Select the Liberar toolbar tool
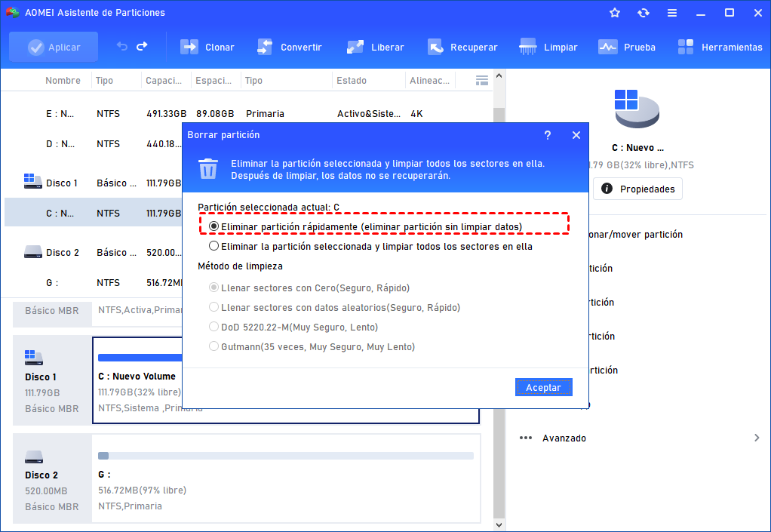 (375, 46)
